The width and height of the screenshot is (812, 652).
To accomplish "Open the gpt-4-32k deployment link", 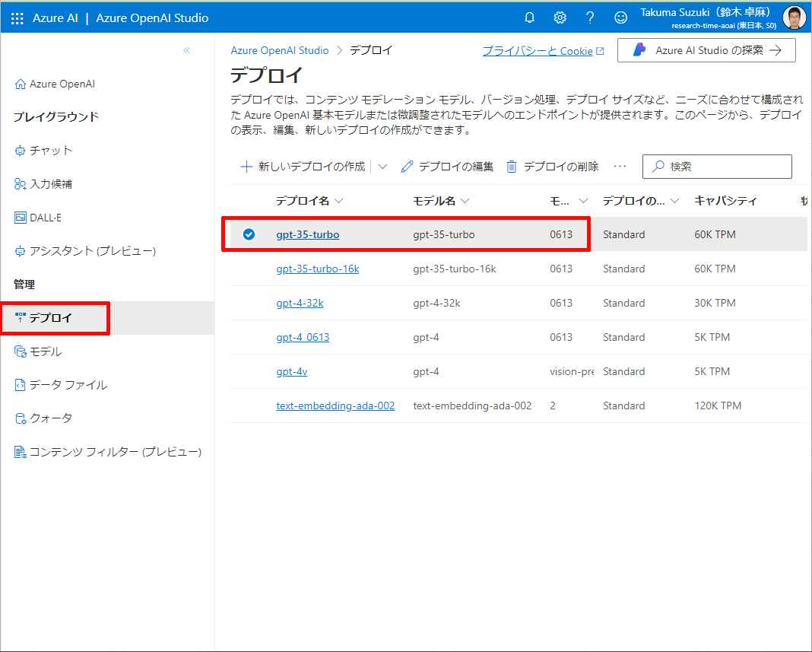I will click(300, 303).
